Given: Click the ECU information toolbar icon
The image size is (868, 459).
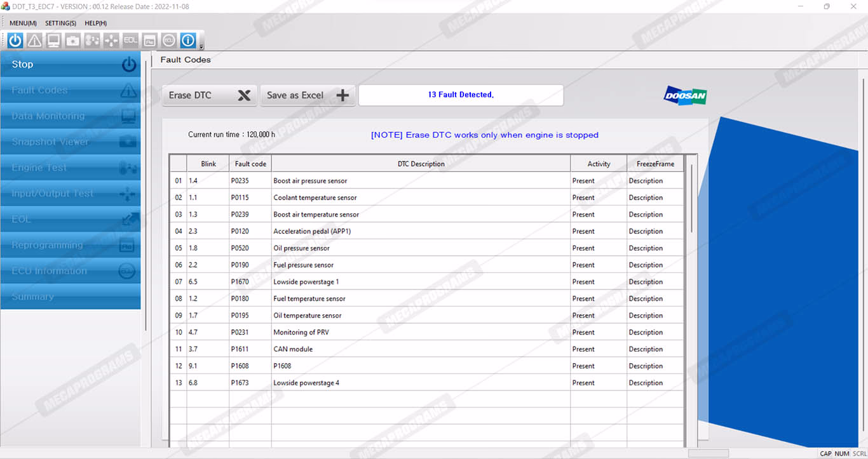Looking at the screenshot, I should click(x=168, y=41).
